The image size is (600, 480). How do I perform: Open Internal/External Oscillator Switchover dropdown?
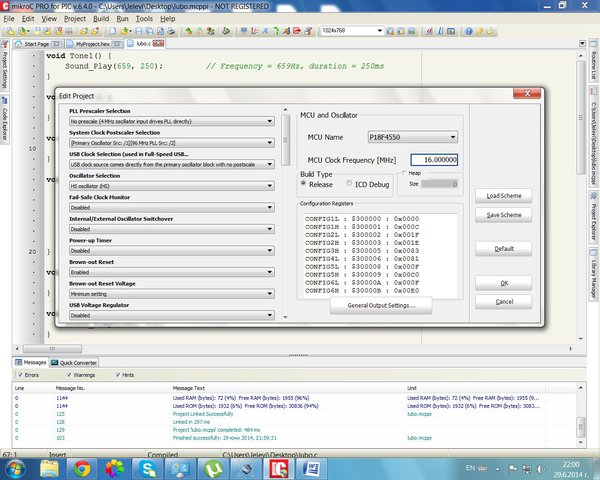[171, 229]
